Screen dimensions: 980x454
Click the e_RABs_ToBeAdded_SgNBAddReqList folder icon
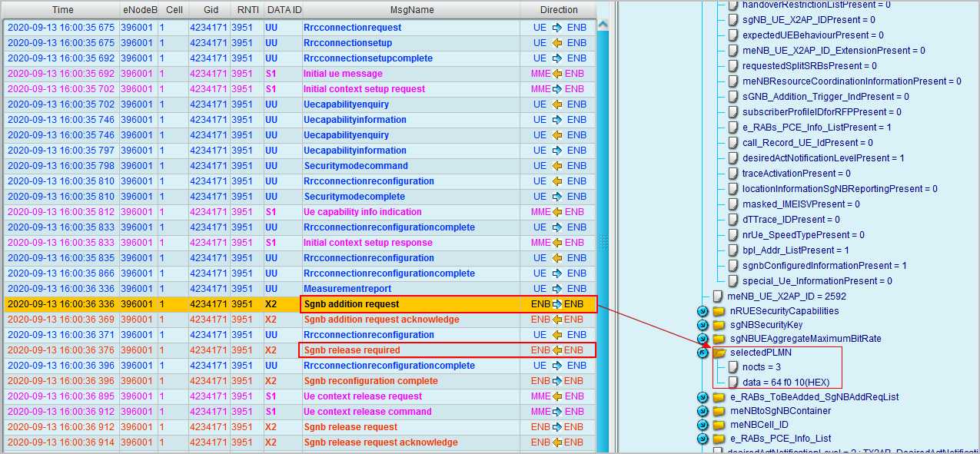719,397
